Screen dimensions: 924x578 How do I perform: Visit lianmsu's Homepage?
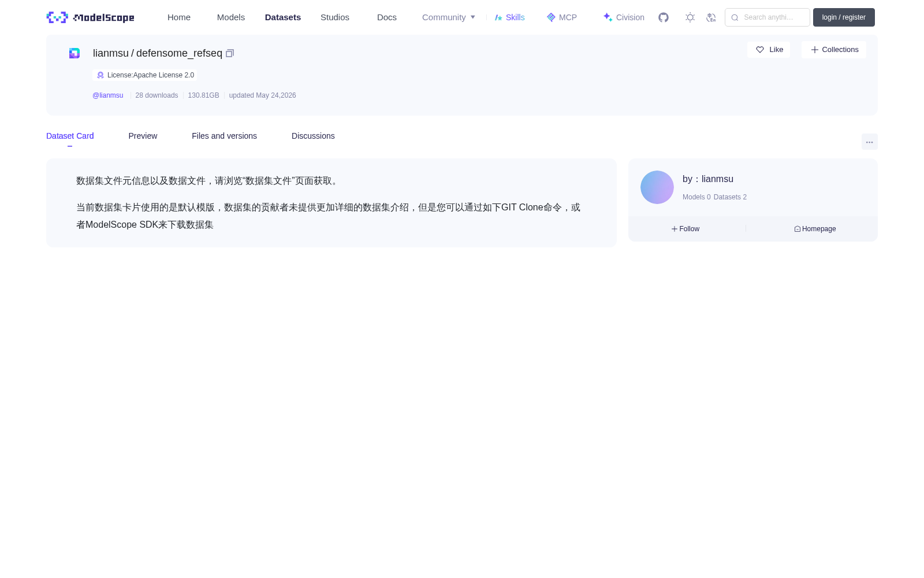click(x=815, y=229)
